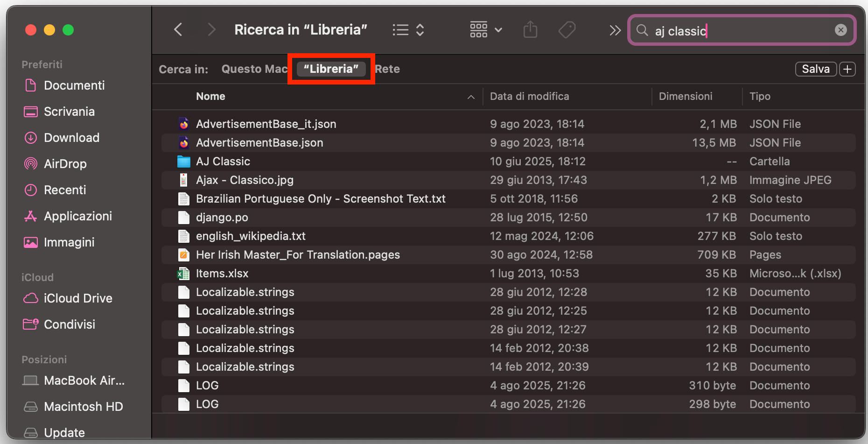Select the AJ Classic folder

223,162
